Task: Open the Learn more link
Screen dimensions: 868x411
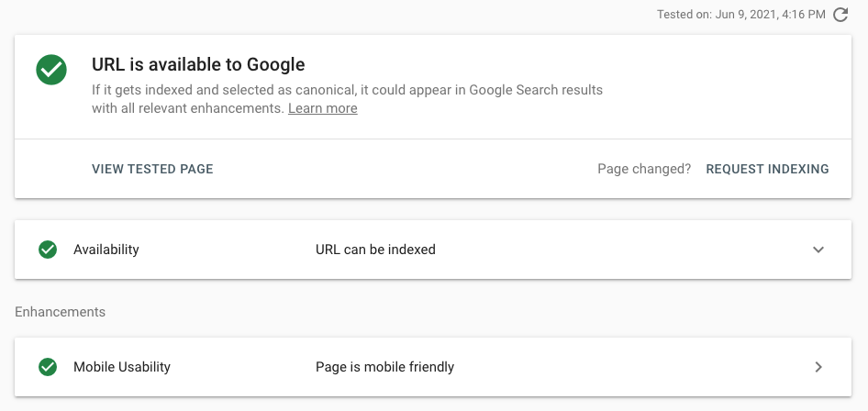Action: coord(323,108)
